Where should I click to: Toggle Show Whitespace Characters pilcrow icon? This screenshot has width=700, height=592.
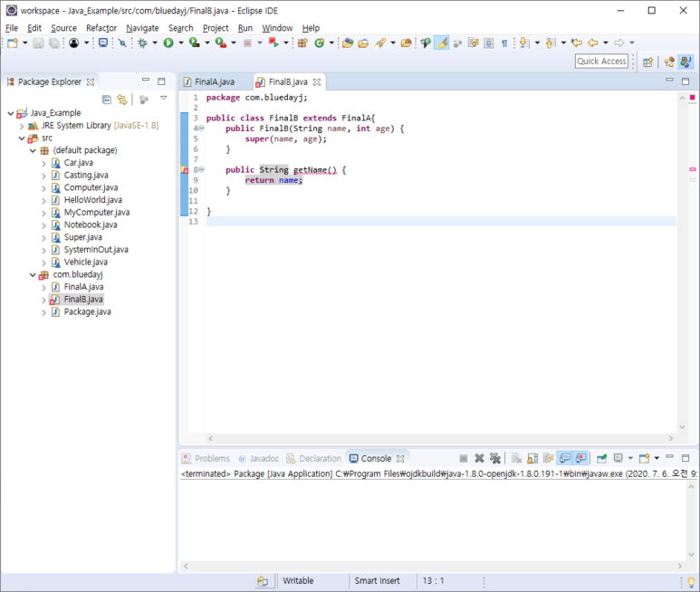[x=504, y=43]
